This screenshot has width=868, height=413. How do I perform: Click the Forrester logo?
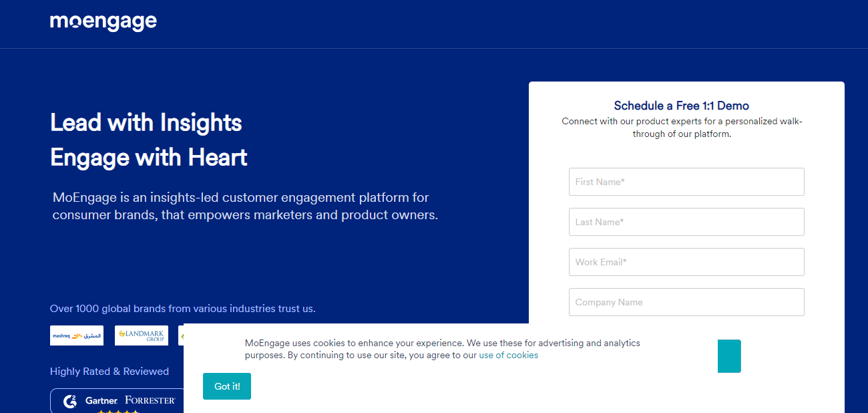tap(150, 400)
